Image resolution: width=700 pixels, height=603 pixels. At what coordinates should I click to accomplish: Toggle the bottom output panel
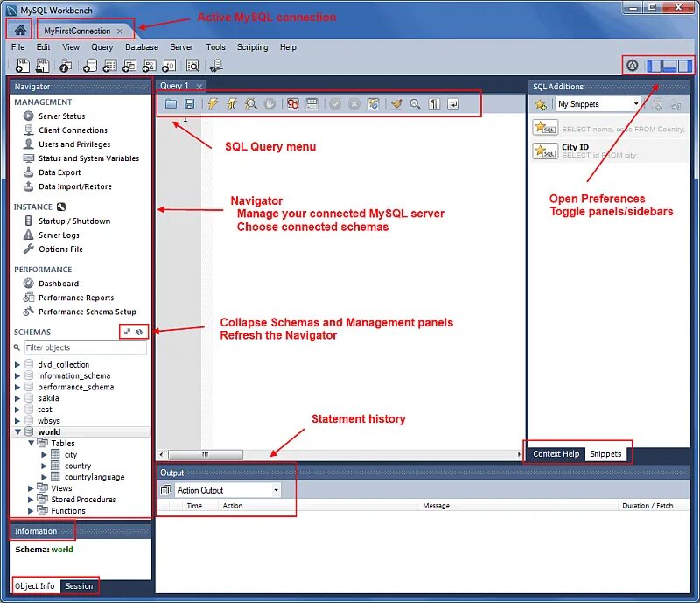tap(669, 66)
